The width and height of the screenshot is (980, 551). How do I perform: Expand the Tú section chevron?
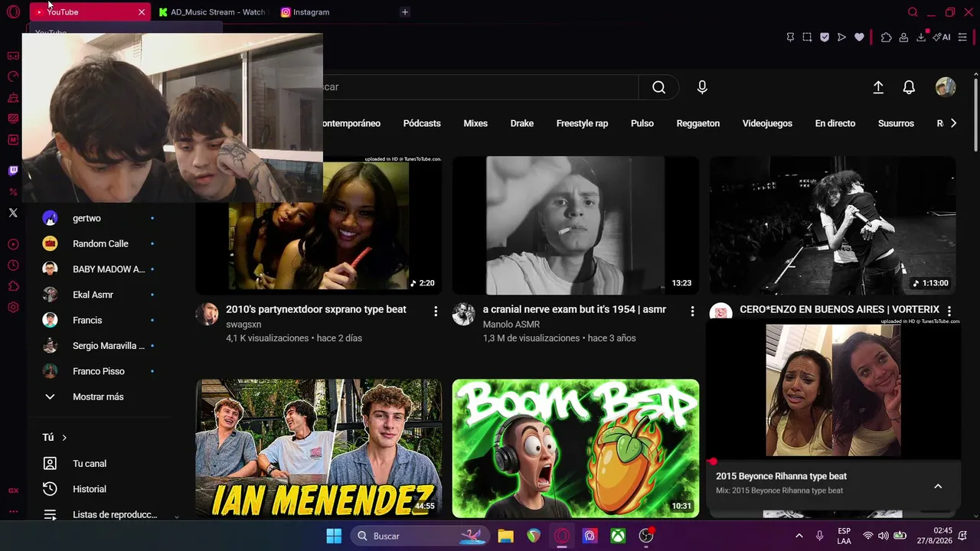(x=64, y=438)
